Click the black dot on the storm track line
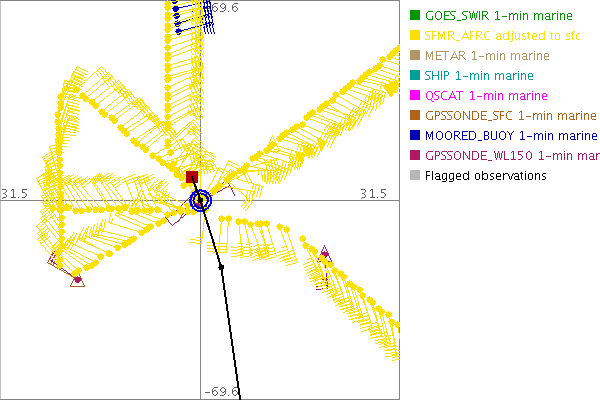 [221, 267]
